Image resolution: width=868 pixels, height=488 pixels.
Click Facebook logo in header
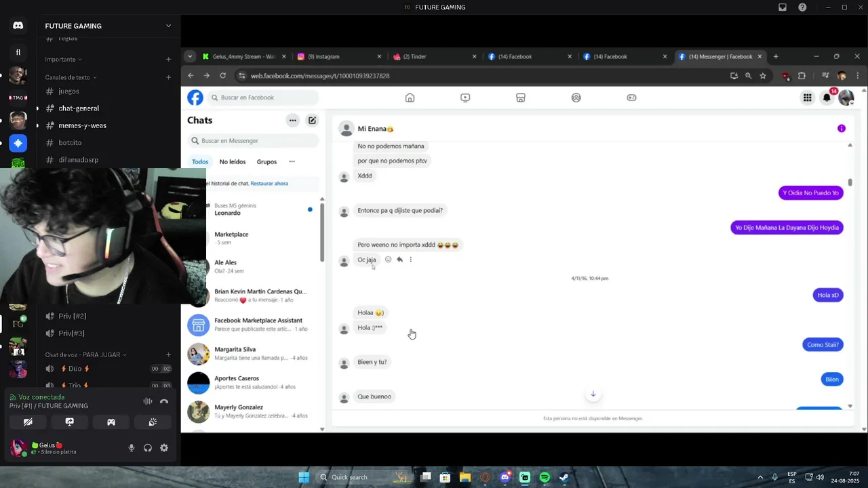click(195, 98)
